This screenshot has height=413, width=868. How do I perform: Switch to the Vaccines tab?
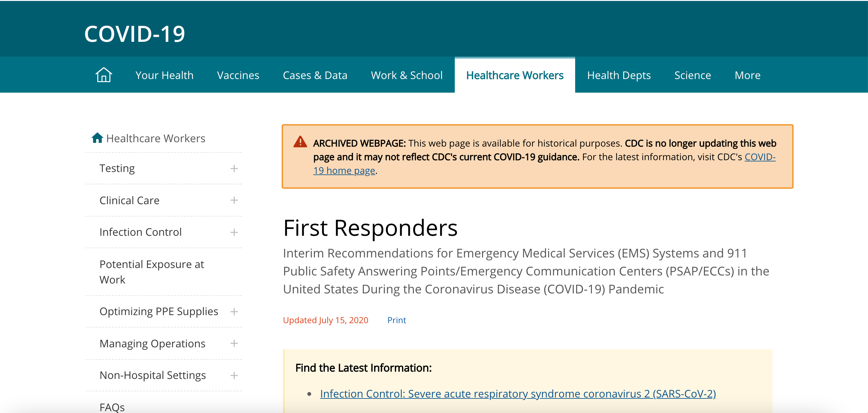point(238,75)
